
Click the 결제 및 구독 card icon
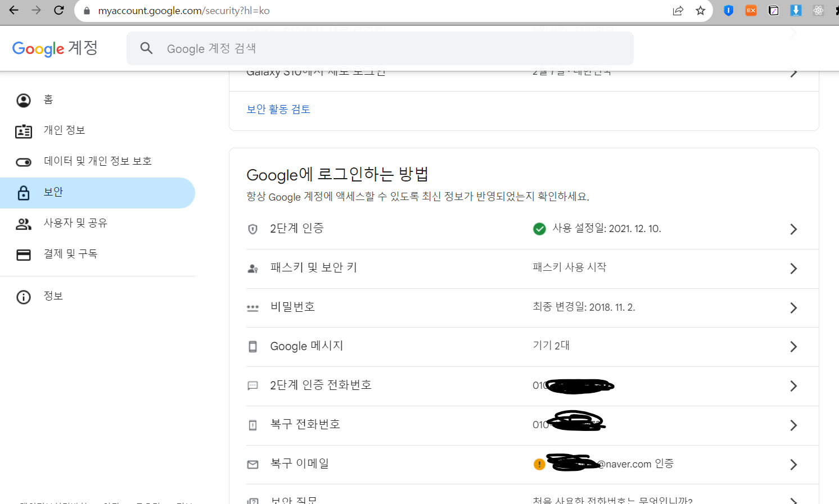click(24, 255)
